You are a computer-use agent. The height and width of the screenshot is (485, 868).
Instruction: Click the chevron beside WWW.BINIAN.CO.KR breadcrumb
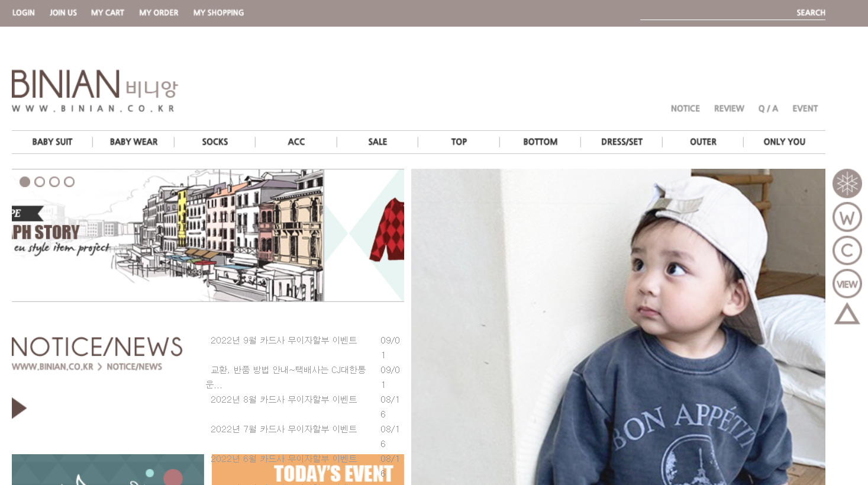pos(100,367)
